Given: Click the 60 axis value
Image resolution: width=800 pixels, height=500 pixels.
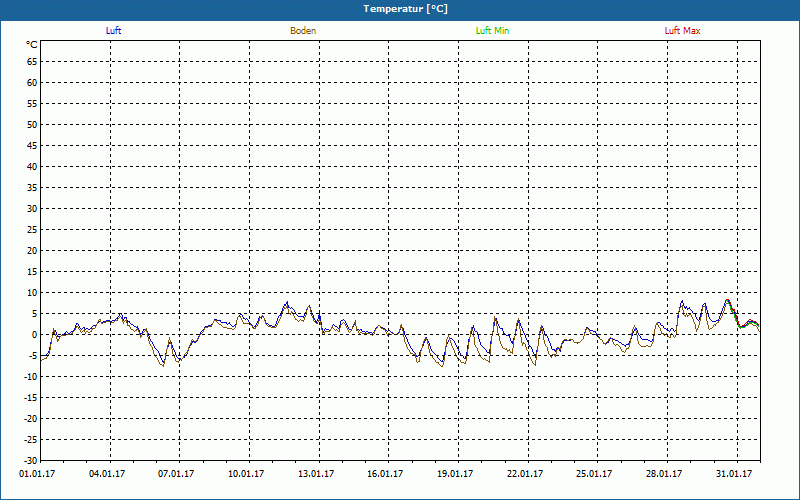Looking at the screenshot, I should pyautogui.click(x=32, y=83).
